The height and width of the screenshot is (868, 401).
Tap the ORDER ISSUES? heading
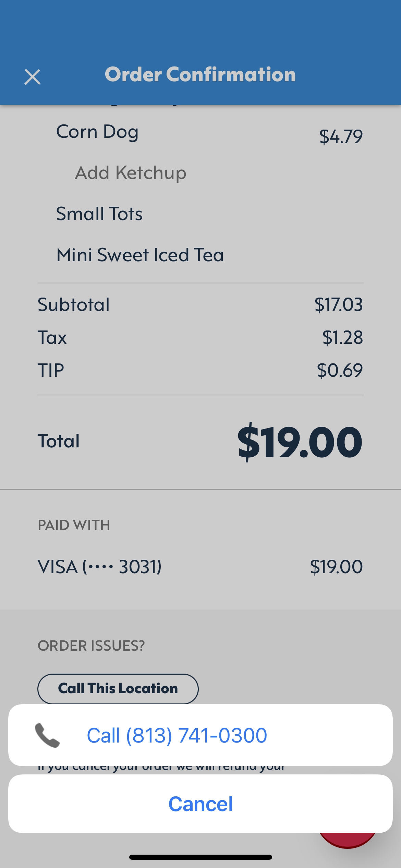tap(91, 646)
